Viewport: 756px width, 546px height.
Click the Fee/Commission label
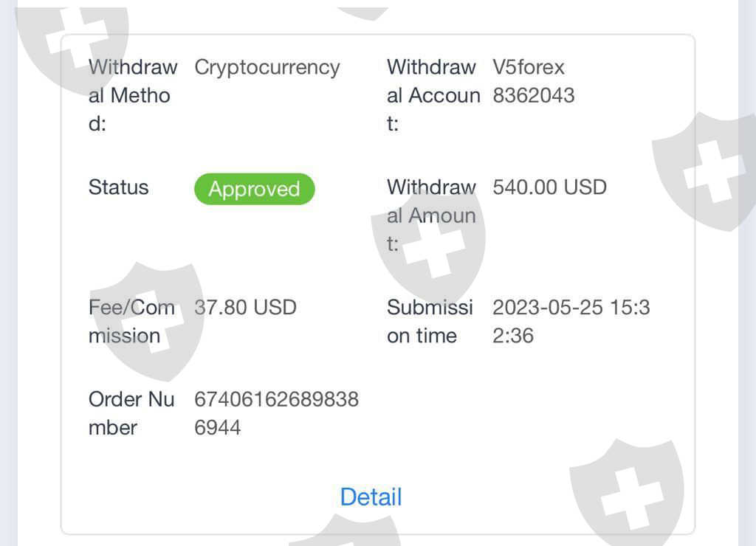(131, 322)
